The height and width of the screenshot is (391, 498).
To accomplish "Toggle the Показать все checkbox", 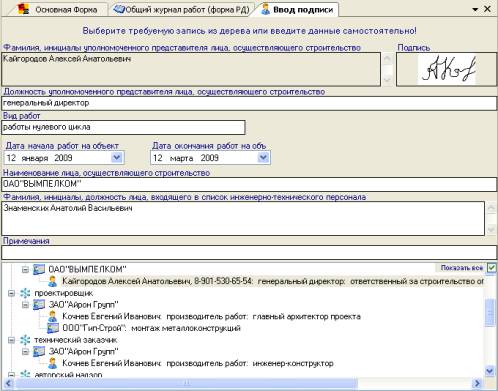I will click(491, 268).
